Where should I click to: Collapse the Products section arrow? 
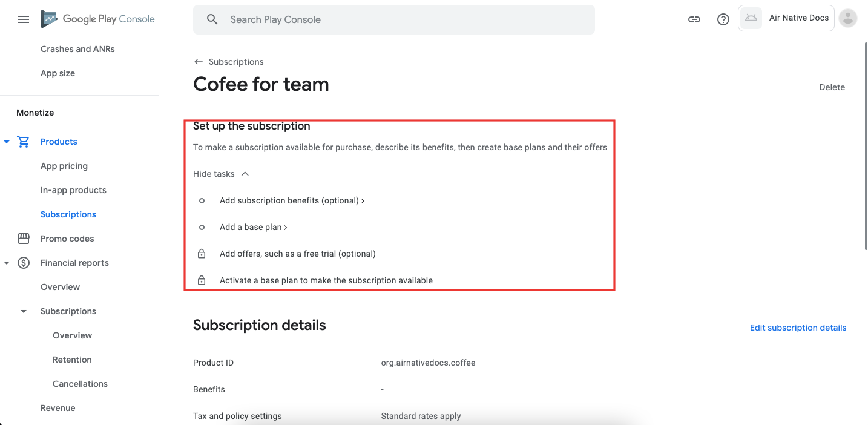coord(7,142)
